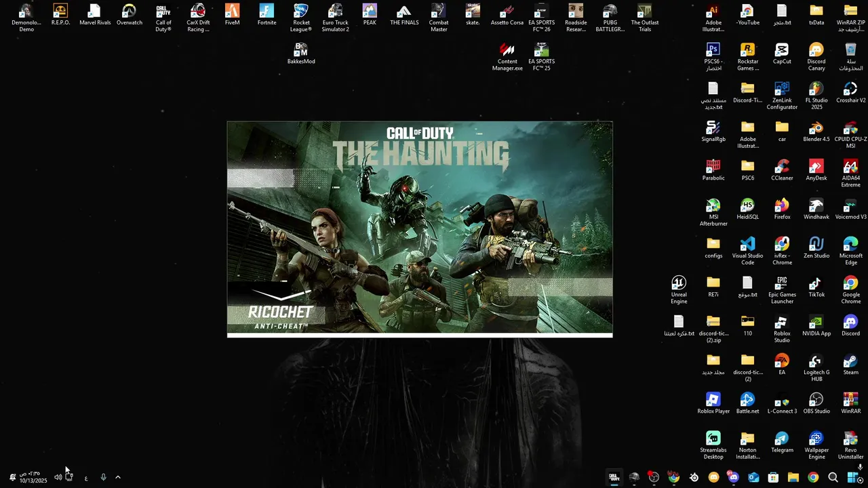Select the Blender 4.5 icon

click(816, 131)
